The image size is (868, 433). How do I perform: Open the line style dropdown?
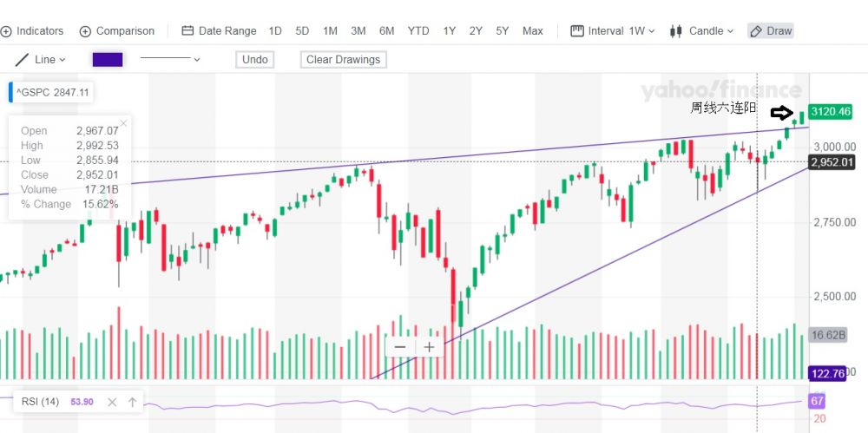[x=170, y=60]
